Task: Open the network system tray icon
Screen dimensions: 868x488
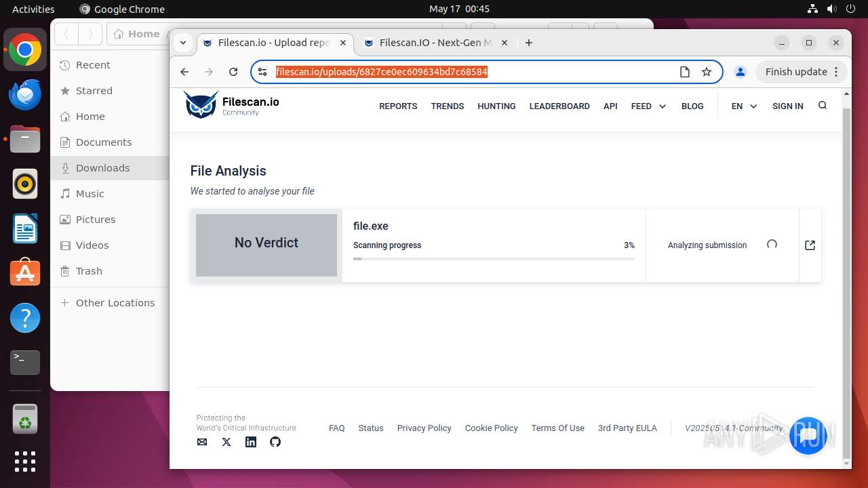Action: tap(812, 9)
